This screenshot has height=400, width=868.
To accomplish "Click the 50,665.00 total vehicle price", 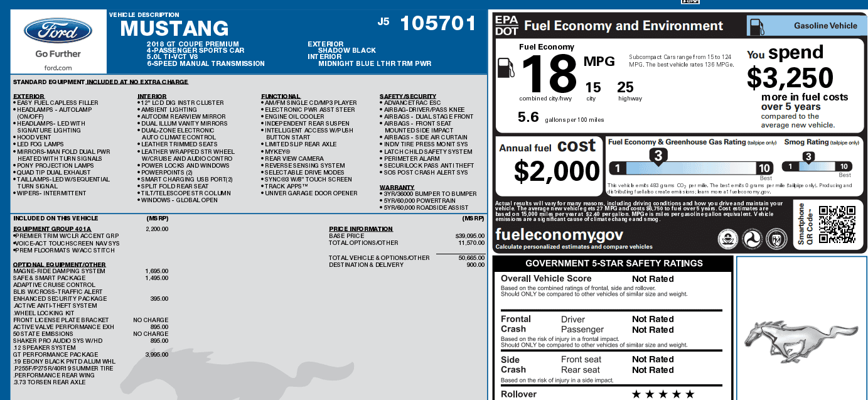I will coord(471,257).
